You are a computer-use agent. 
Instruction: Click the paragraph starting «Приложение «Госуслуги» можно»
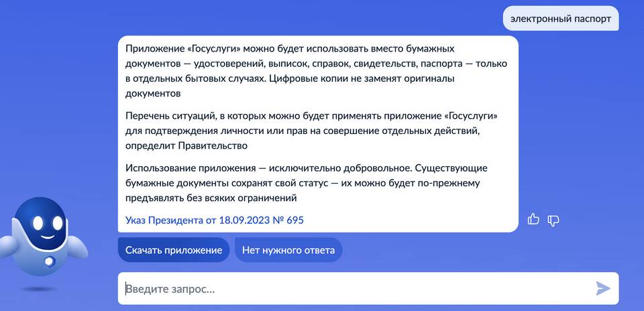[x=315, y=71]
